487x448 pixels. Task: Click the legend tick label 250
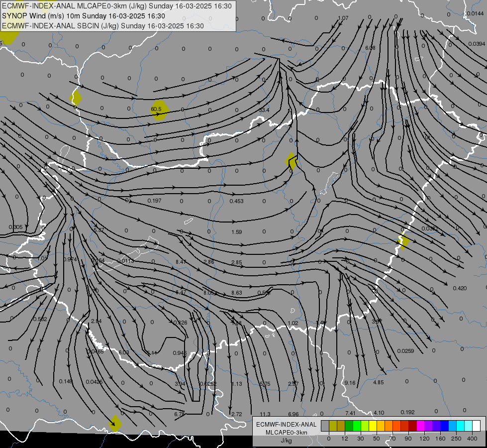pos(456,439)
